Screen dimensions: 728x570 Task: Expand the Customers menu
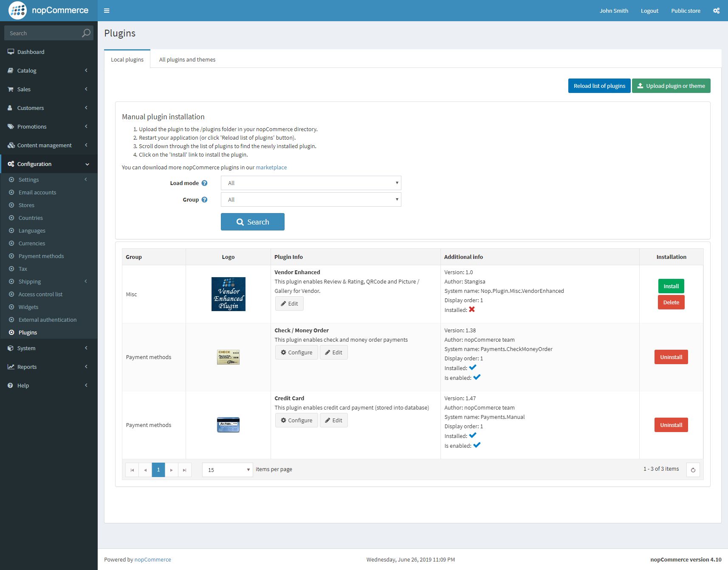pyautogui.click(x=49, y=108)
